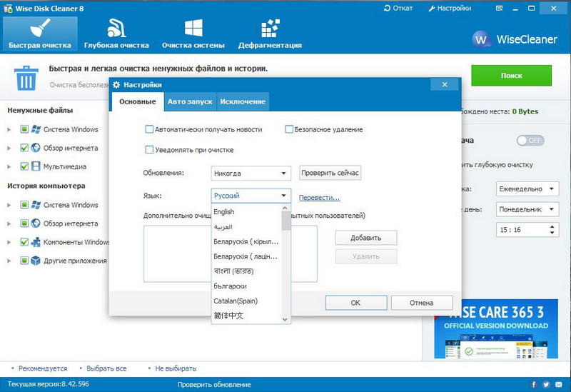The width and height of the screenshot is (571, 392).
Task: Confirm settings with OK button
Action: point(355,303)
